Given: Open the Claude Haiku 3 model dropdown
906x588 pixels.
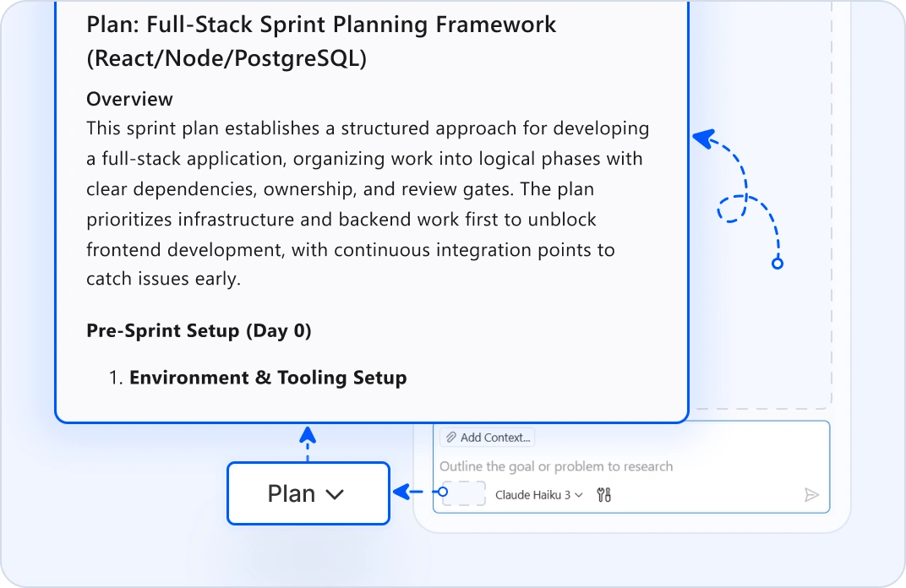Looking at the screenshot, I should pos(539,495).
